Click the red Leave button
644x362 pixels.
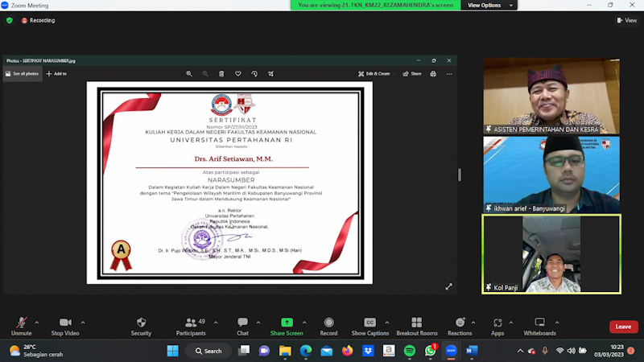coord(623,327)
